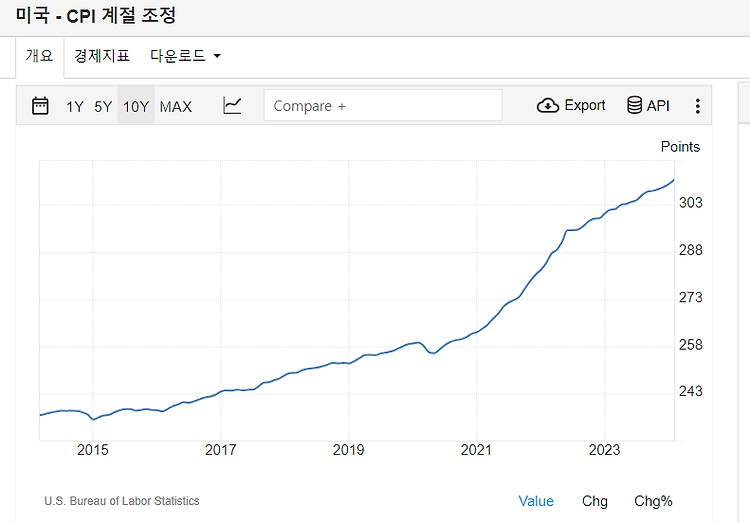
Task: Switch to the 경제지표 tab
Action: [101, 56]
